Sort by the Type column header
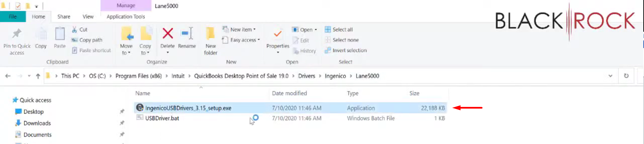644x144 pixels. tap(352, 93)
